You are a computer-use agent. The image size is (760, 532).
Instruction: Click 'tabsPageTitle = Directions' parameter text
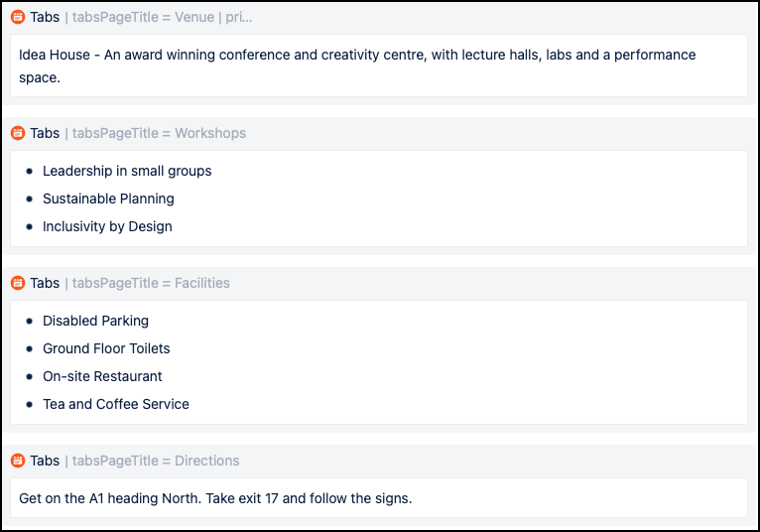point(156,461)
